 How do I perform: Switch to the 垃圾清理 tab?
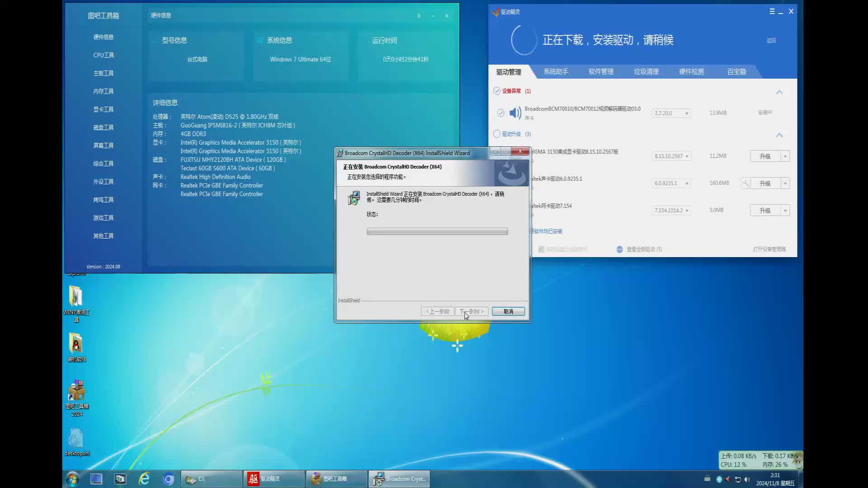646,71
